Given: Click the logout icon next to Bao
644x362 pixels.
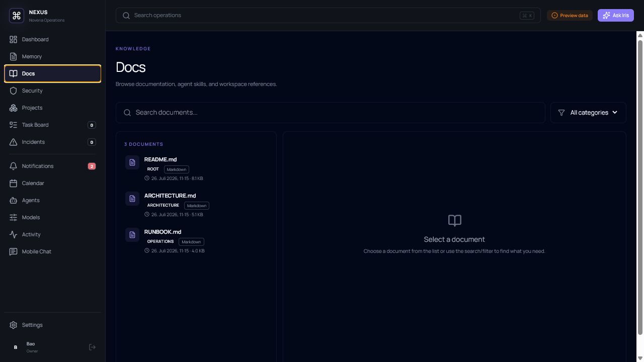Looking at the screenshot, I should pyautogui.click(x=92, y=347).
